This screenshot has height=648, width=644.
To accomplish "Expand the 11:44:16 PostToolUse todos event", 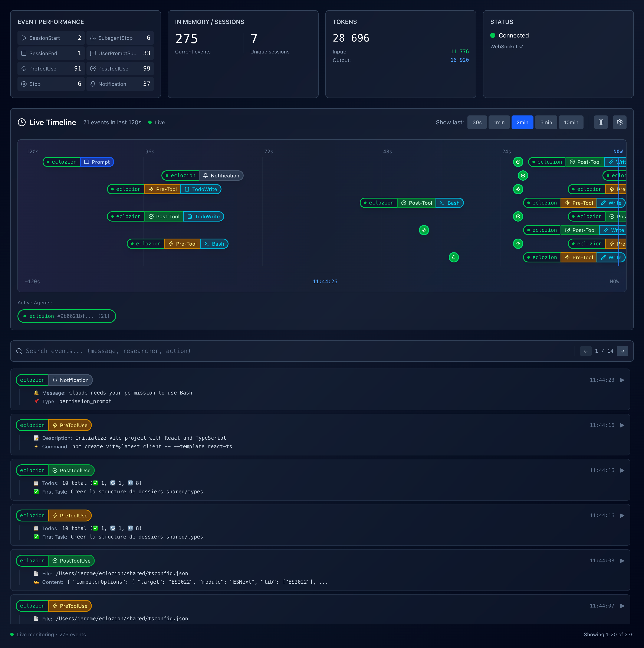I will [x=622, y=470].
